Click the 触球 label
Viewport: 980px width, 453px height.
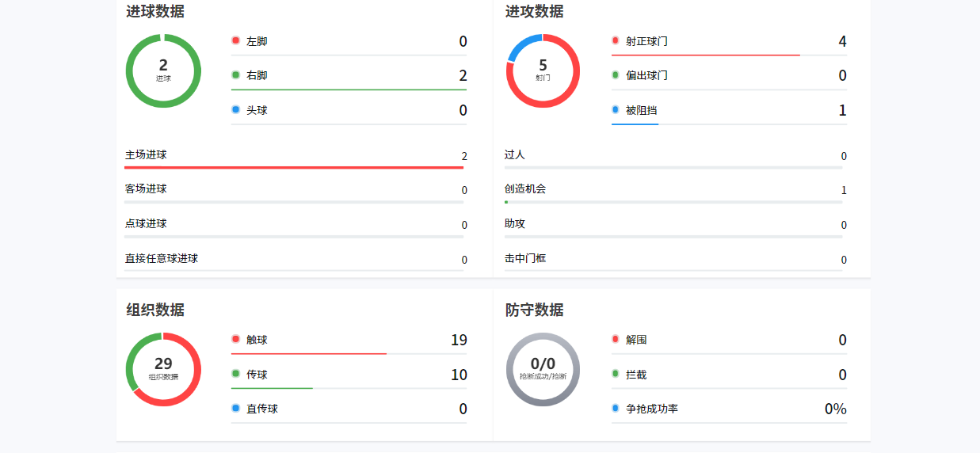tap(257, 340)
